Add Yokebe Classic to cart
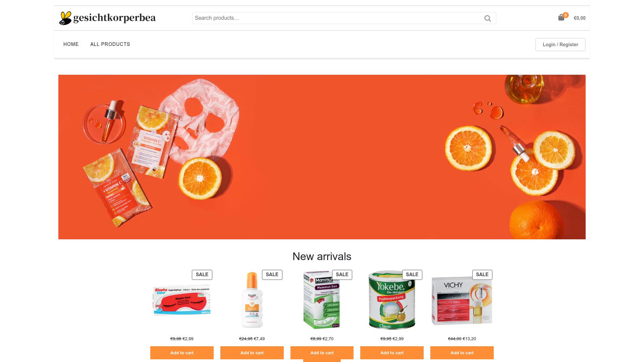 392,353
